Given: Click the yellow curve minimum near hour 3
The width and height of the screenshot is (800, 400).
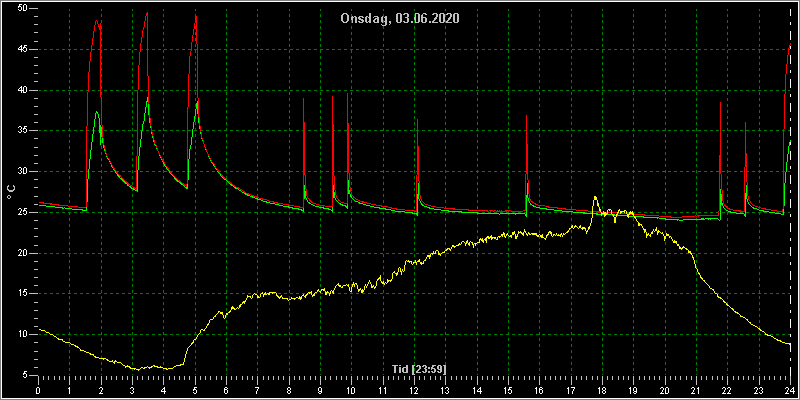Looking at the screenshot, I should (137, 369).
